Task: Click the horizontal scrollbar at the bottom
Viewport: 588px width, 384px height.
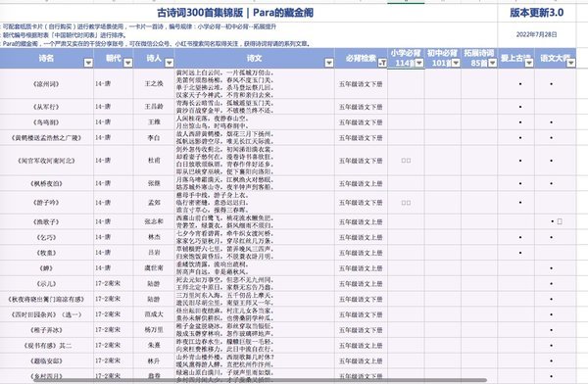Action: [x=261, y=380]
